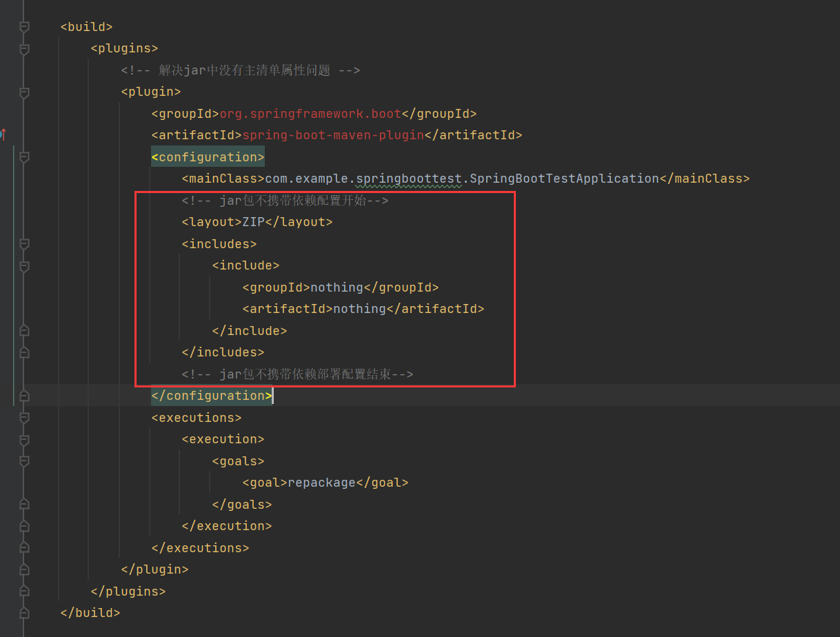The height and width of the screenshot is (637, 840).
Task: Click the <include> opening tag text
Action: [246, 265]
